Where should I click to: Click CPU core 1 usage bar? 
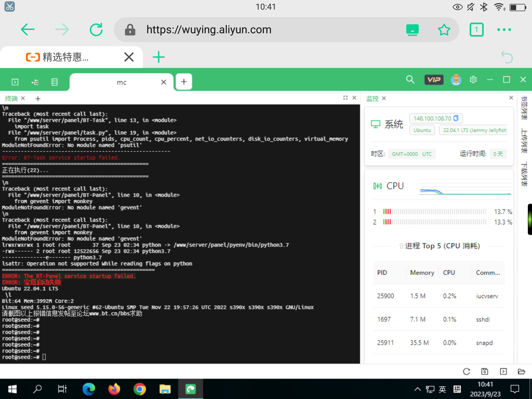pyautogui.click(x=435, y=212)
